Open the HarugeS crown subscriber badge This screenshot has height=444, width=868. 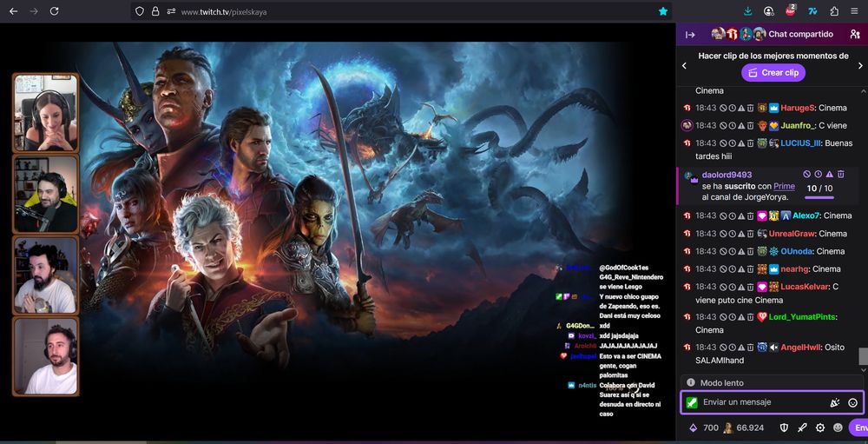(774, 108)
